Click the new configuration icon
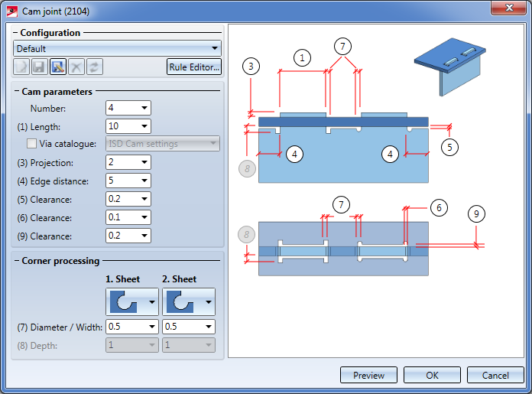The image size is (532, 394). [x=21, y=67]
